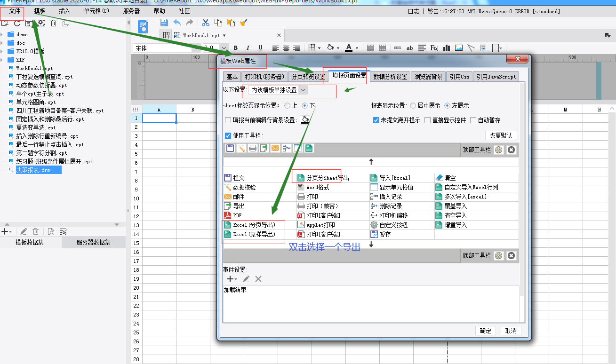Viewport: 616px width, 364px height.
Task: Click the trash icon above file tree
Action: tap(54, 23)
